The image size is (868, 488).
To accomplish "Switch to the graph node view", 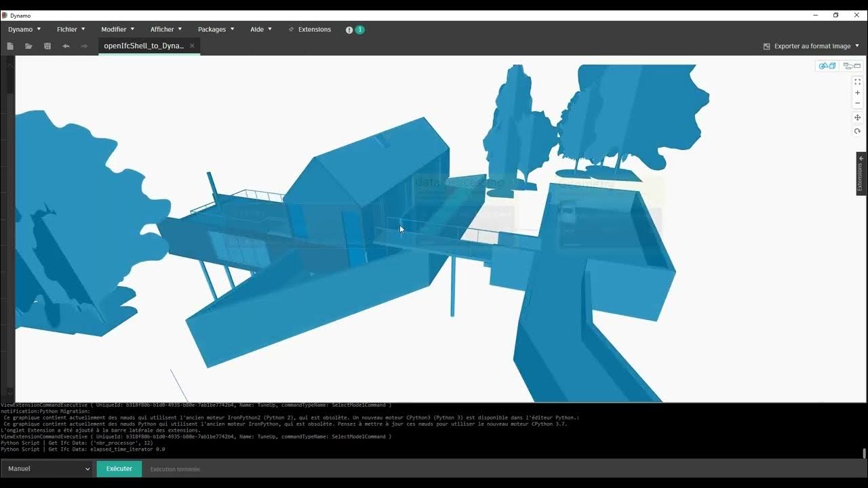I will pos(852,66).
